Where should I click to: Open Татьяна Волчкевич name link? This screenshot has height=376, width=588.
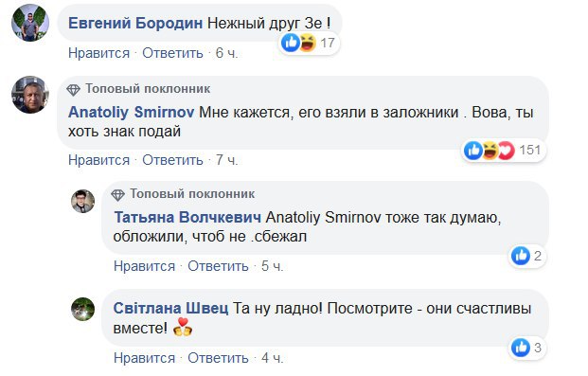[x=187, y=217]
